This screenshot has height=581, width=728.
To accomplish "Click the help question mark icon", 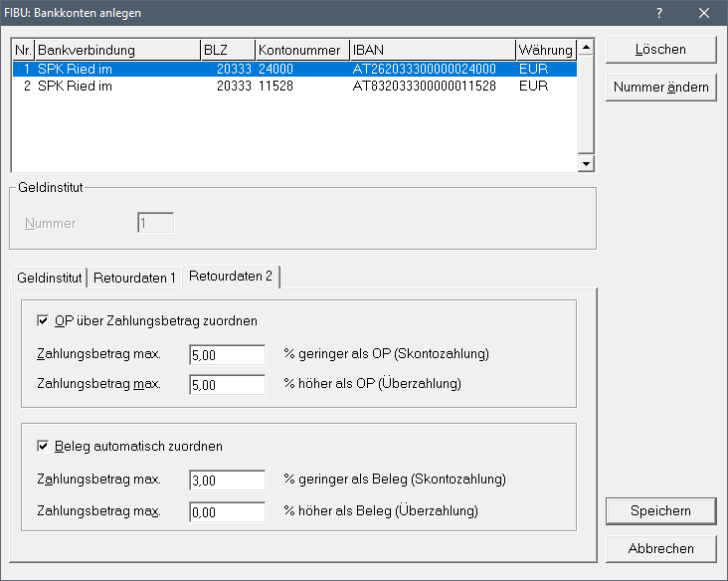I will pos(659,13).
